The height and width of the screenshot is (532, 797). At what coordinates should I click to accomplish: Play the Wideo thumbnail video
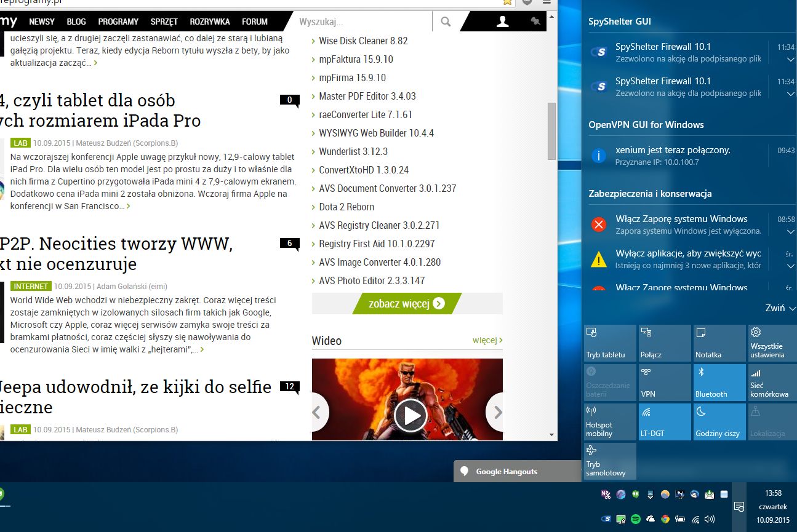(x=411, y=416)
